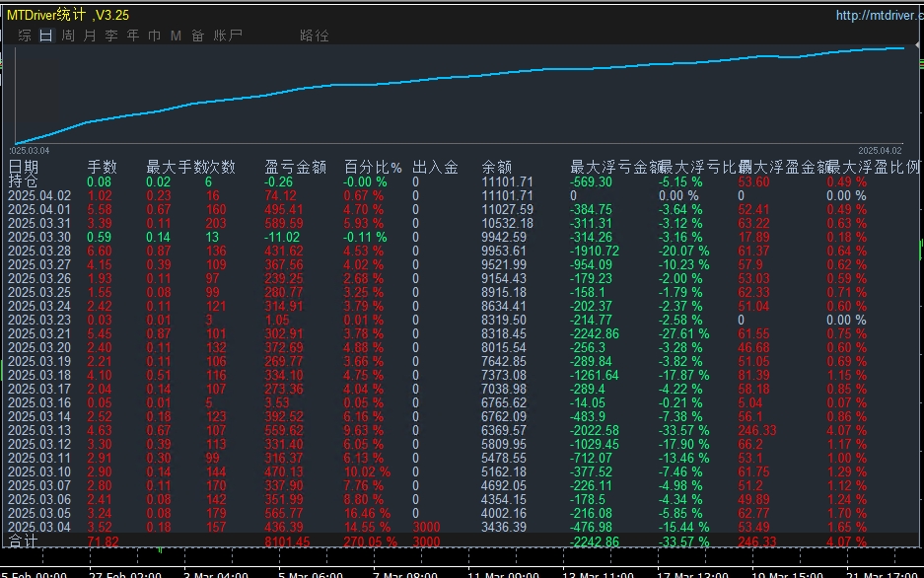Open the 年 yearly statistics tab
This screenshot has height=578, width=924.
pos(133,36)
